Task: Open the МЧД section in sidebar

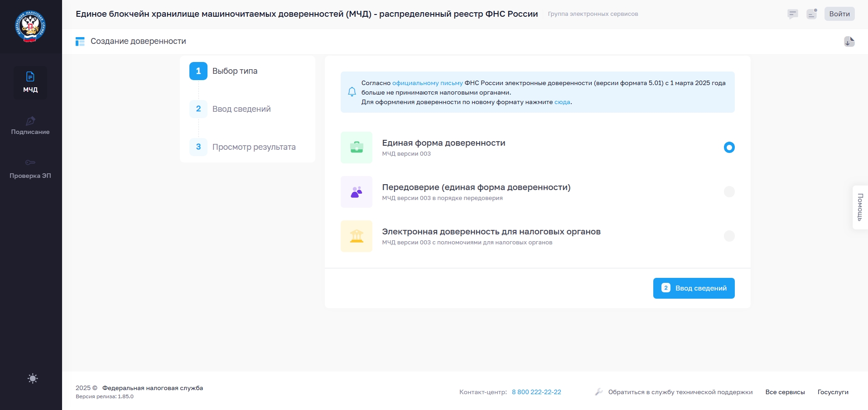Action: pos(30,82)
